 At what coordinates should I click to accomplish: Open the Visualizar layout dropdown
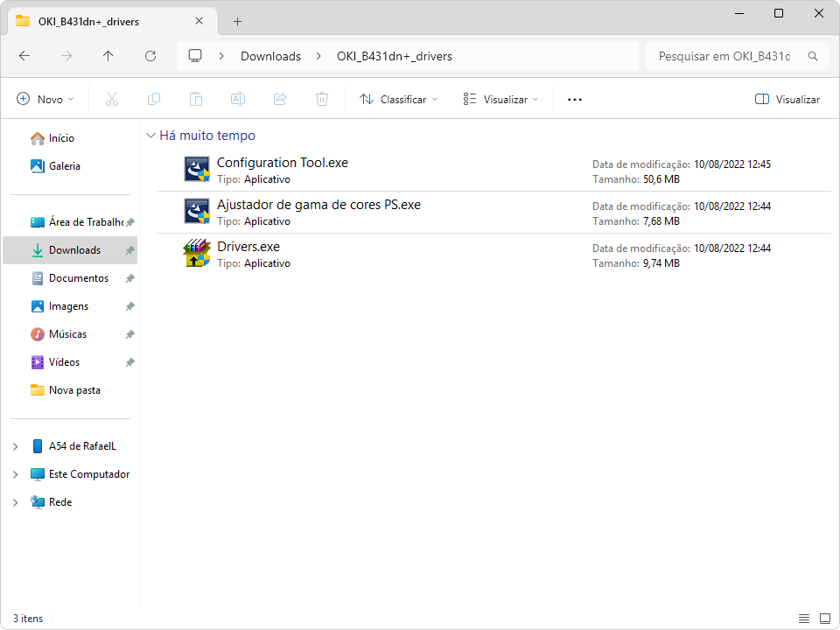pos(500,99)
